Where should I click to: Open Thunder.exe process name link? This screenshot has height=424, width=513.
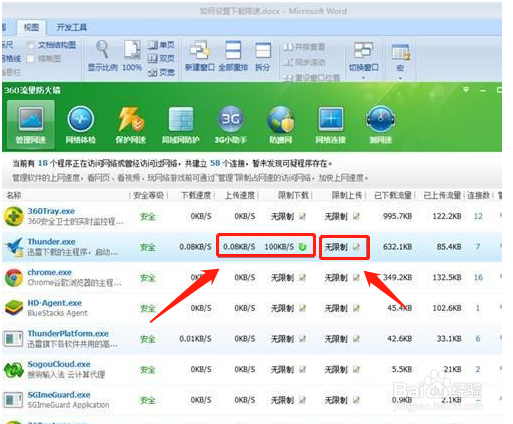pyautogui.click(x=51, y=242)
